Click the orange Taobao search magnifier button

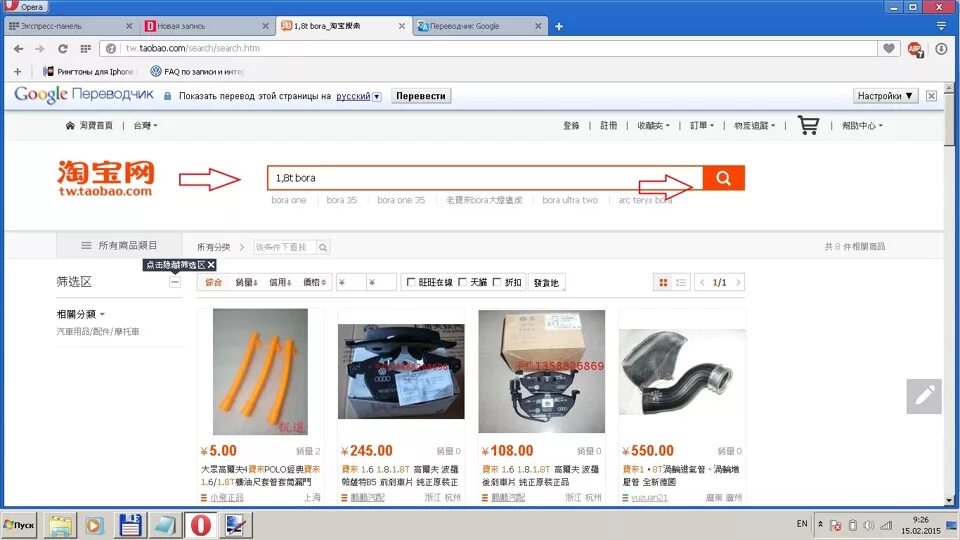click(723, 178)
